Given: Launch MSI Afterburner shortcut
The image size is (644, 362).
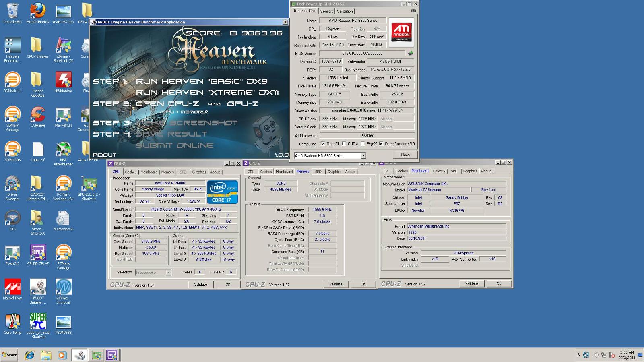Looking at the screenshot, I should pos(63,153).
